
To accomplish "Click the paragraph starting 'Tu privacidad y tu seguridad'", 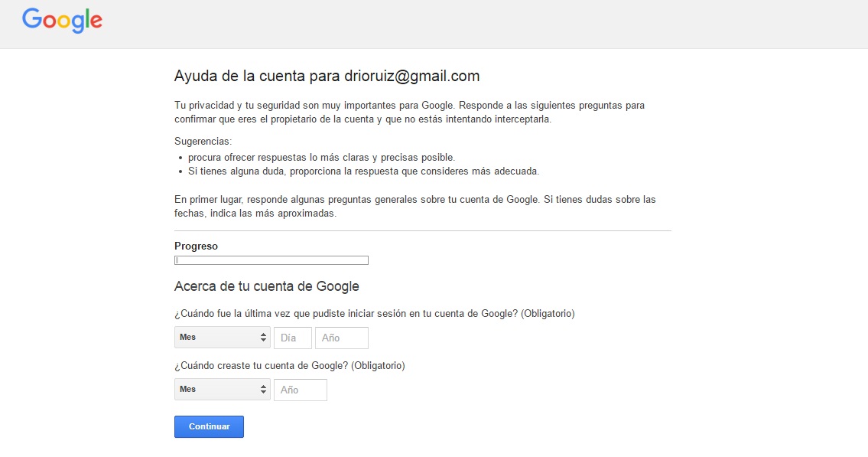I will point(410,112).
